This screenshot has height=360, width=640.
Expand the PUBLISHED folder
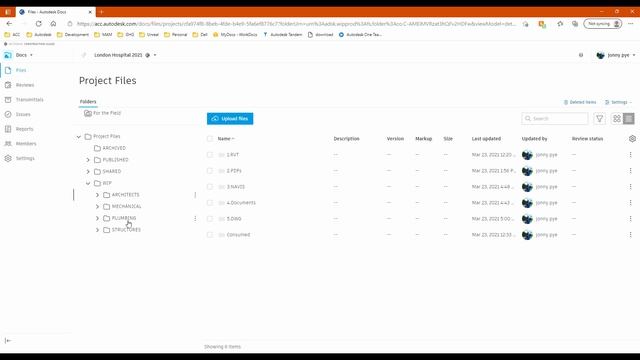click(88, 160)
